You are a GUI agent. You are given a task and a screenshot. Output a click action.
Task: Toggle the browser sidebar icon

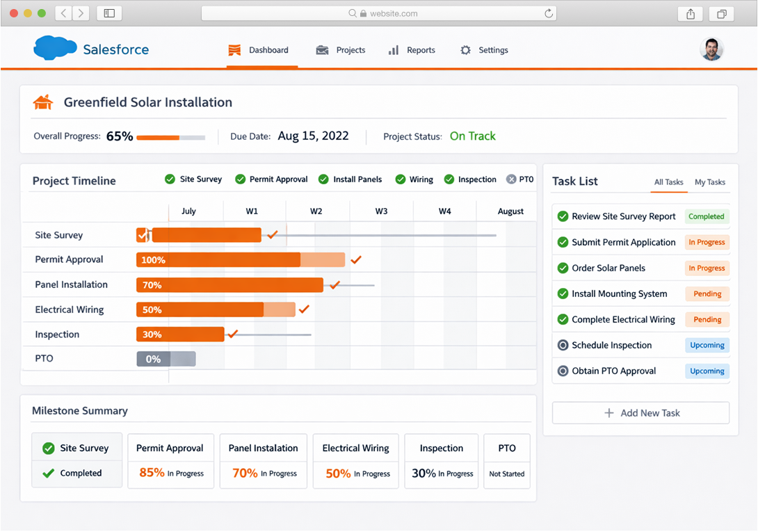[x=109, y=13]
